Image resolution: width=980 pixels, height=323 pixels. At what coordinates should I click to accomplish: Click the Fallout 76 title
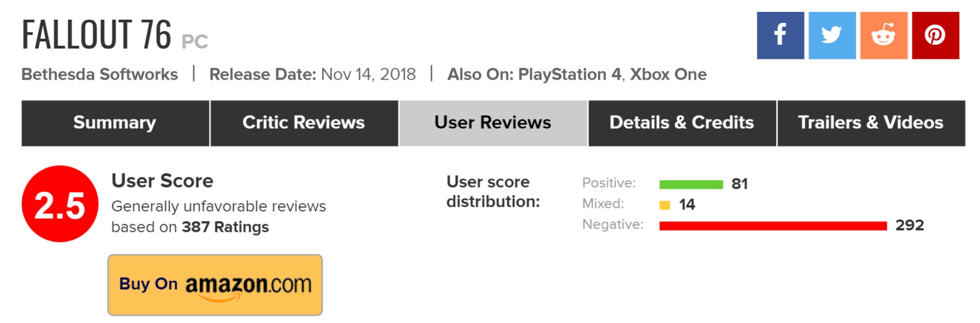pos(97,34)
